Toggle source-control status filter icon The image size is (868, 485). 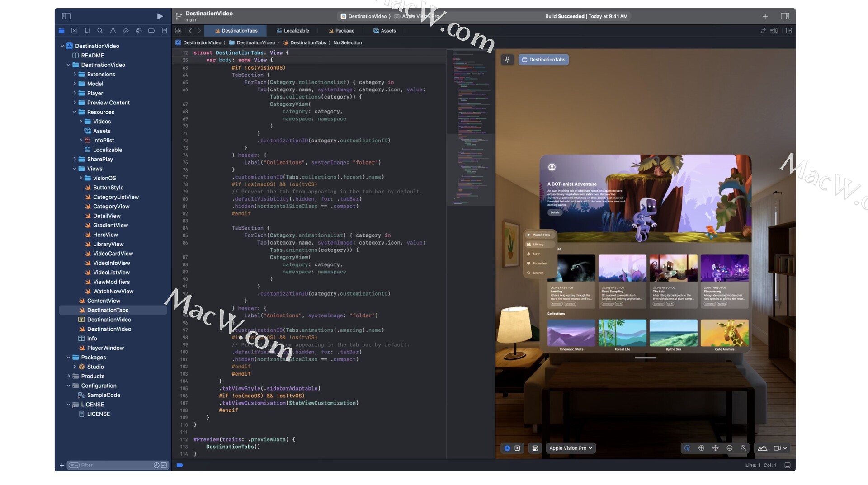point(164,465)
